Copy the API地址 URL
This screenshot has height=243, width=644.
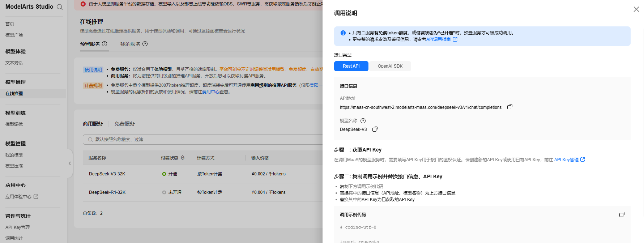(x=510, y=107)
